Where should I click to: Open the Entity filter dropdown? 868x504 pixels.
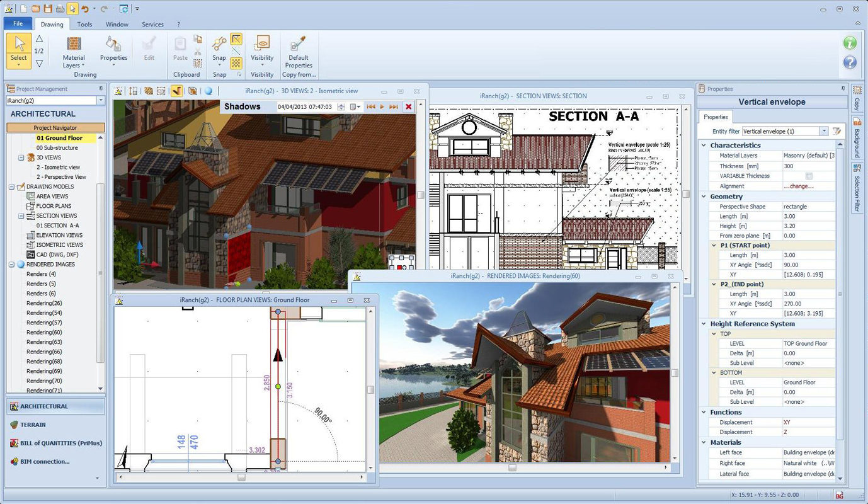tap(824, 131)
